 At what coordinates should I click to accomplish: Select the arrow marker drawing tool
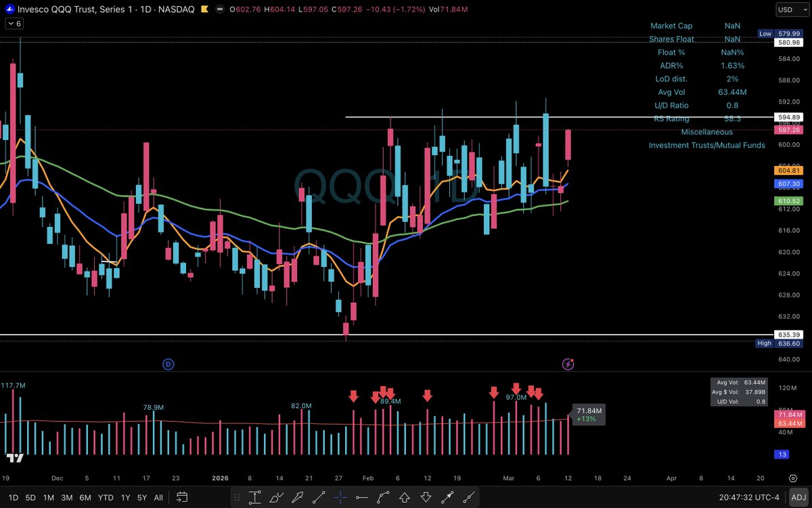298,497
